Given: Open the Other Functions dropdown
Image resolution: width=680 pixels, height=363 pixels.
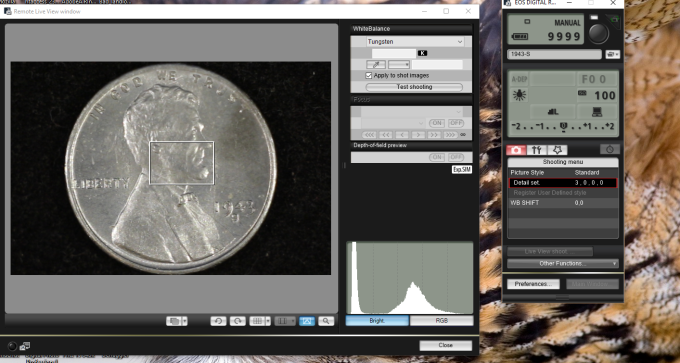Looking at the screenshot, I should click(x=563, y=263).
